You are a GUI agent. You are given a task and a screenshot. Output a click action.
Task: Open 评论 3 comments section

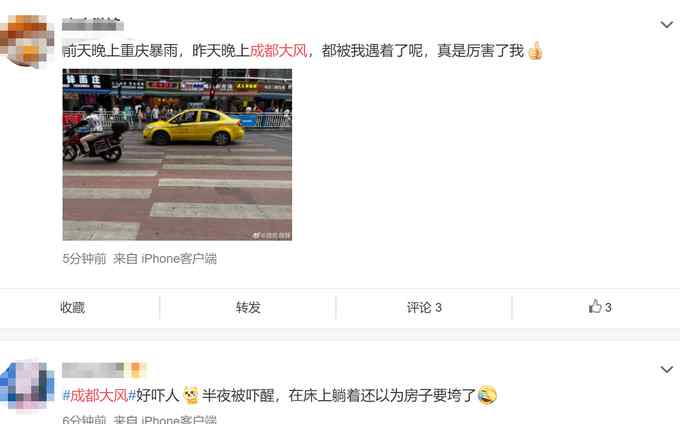click(x=424, y=307)
